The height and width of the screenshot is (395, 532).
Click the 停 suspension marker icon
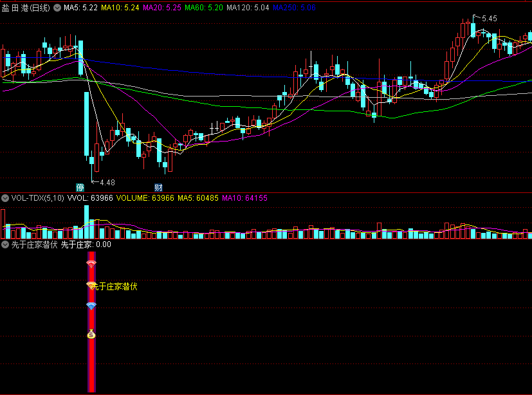click(x=80, y=187)
